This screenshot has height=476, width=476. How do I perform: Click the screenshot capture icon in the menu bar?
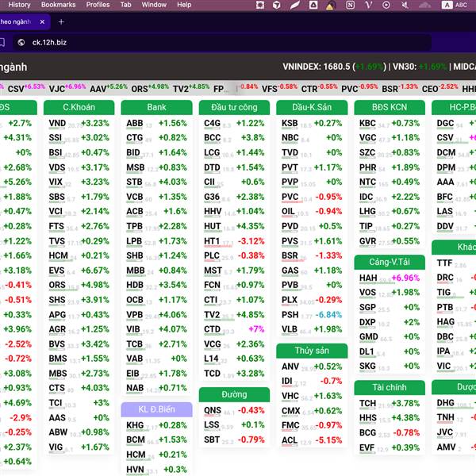260,5
